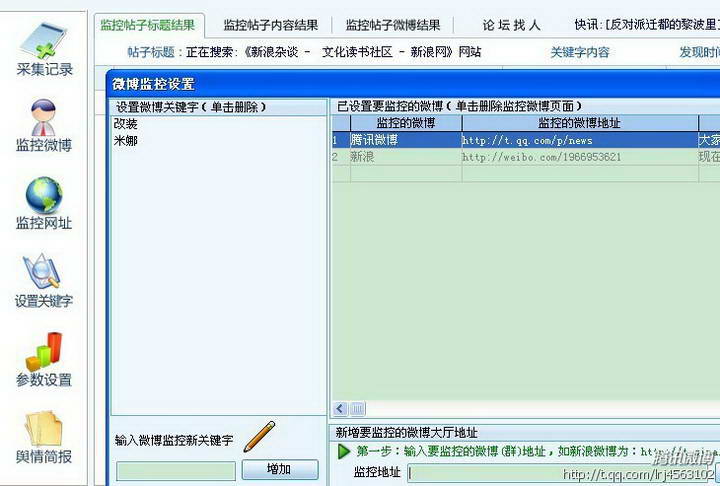The width and height of the screenshot is (720, 486).
Task: Click keyword 米娜 in the keyword list
Action: 126,141
